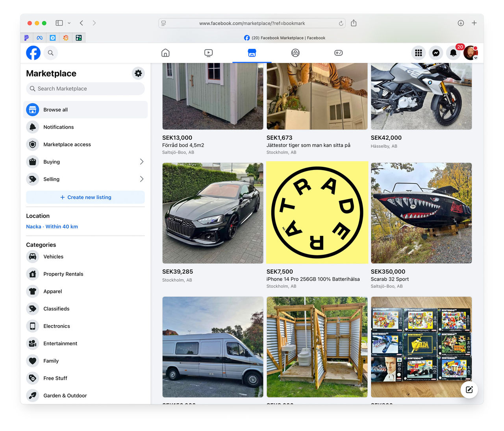
Task: Click the new message compose button
Action: pos(469,390)
